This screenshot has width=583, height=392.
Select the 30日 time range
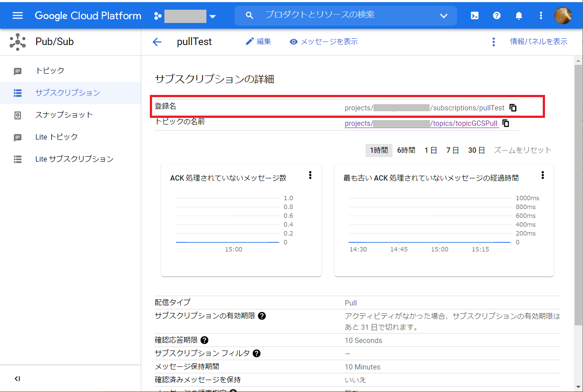pos(476,150)
